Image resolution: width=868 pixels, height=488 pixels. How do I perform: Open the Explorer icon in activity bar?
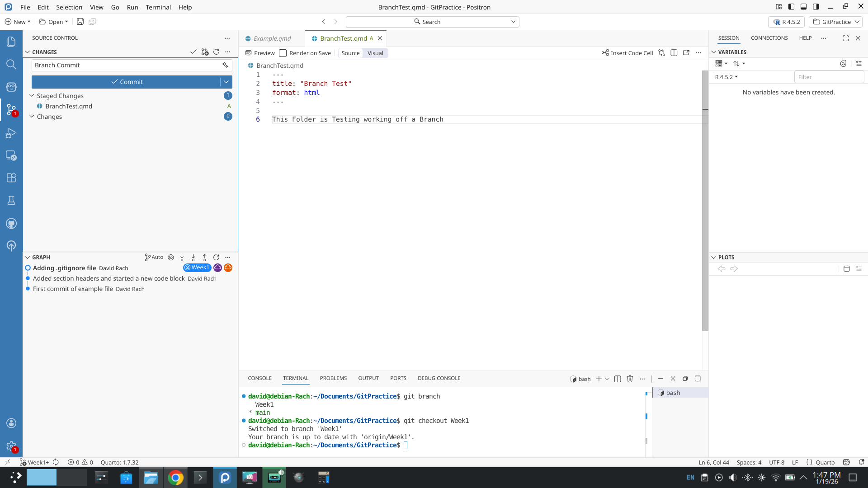coord(11,42)
